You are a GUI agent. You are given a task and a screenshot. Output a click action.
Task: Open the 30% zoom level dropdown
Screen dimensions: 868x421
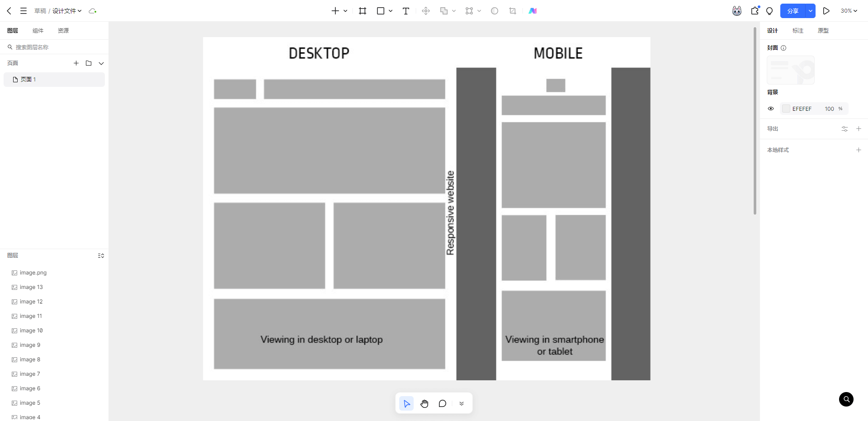849,11
